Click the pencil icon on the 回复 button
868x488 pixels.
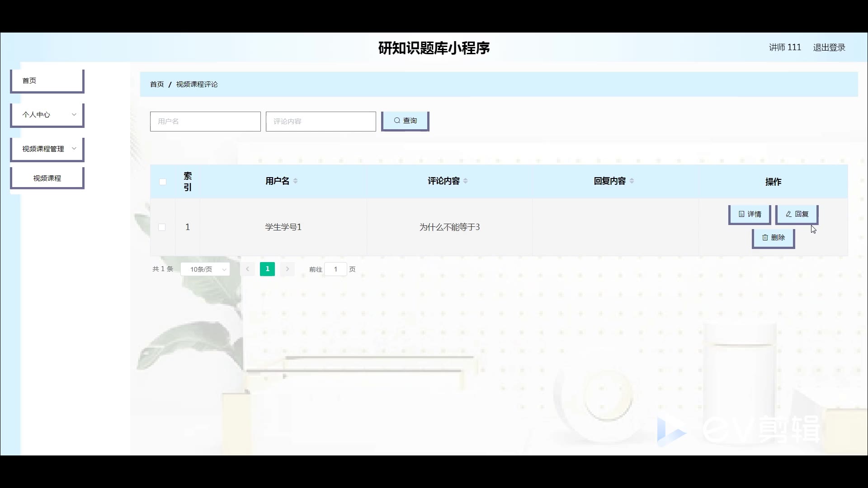click(x=788, y=214)
